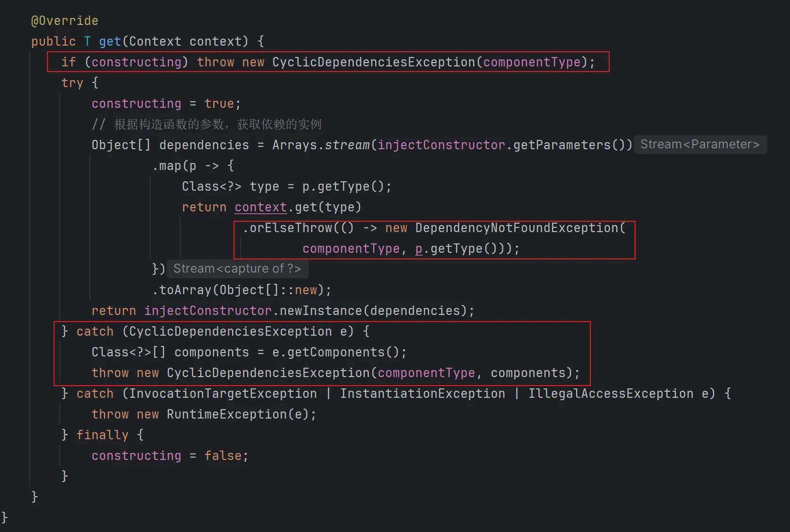This screenshot has width=790, height=532.
Task: Click the false literal value
Action: pyautogui.click(x=223, y=456)
